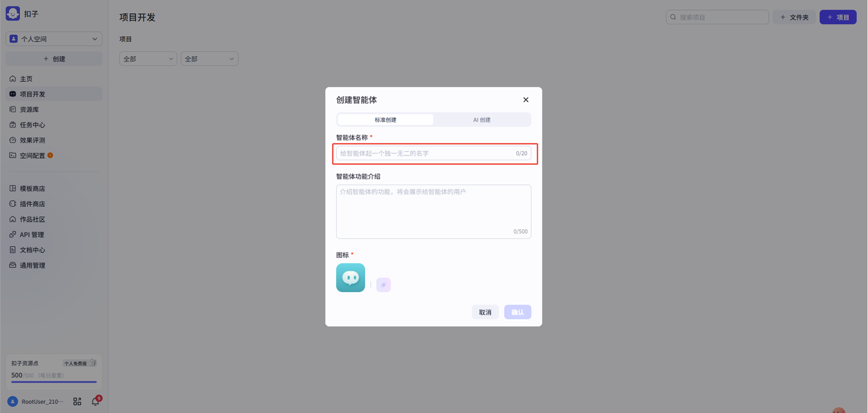Click the 效果评测 icon
The image size is (868, 413).
(x=13, y=140)
